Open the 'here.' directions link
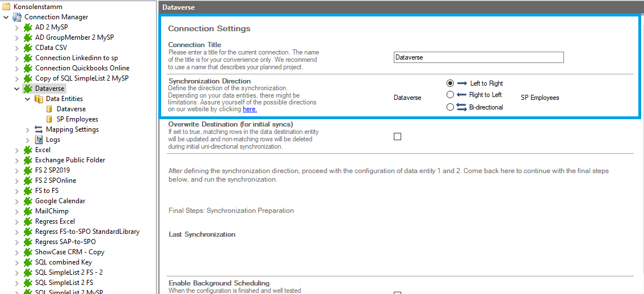Image resolution: width=644 pixels, height=294 pixels. coord(250,109)
